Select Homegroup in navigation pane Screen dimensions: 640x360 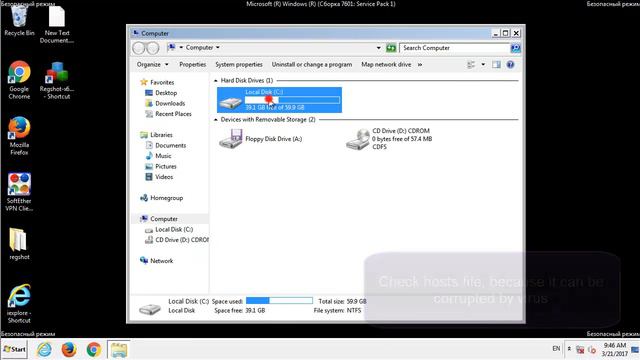pos(166,198)
